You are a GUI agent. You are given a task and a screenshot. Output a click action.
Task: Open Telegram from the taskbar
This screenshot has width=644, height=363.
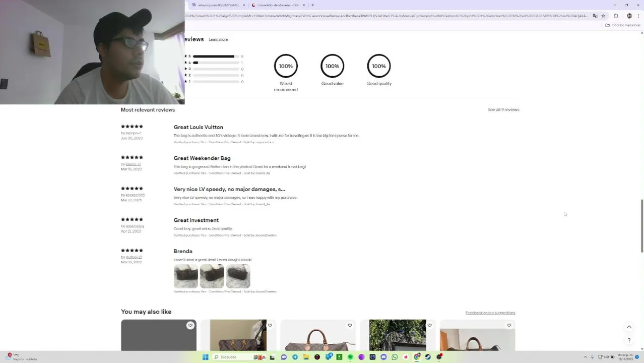tap(295, 357)
